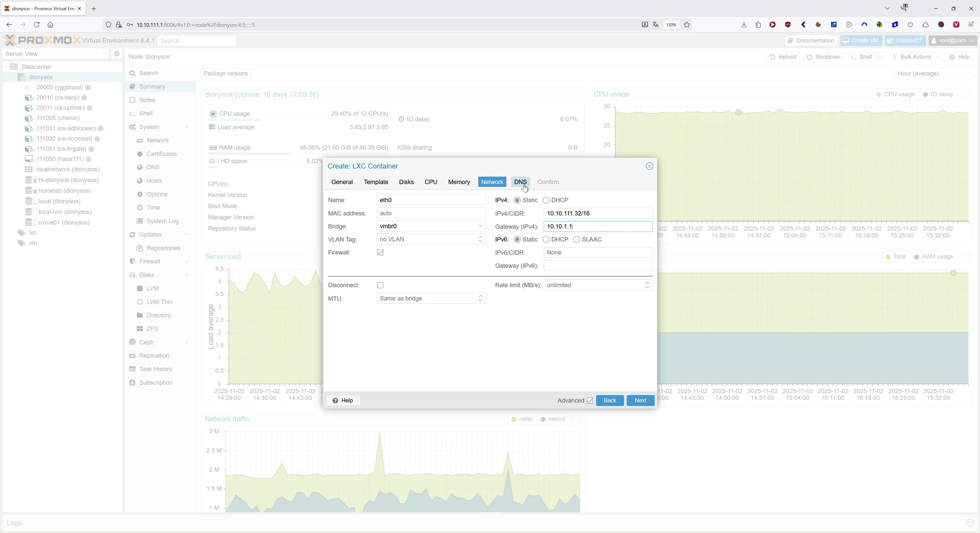Viewport: 980px width, 533px height.
Task: Click the Shutdown button for node dionysos
Action: (824, 57)
